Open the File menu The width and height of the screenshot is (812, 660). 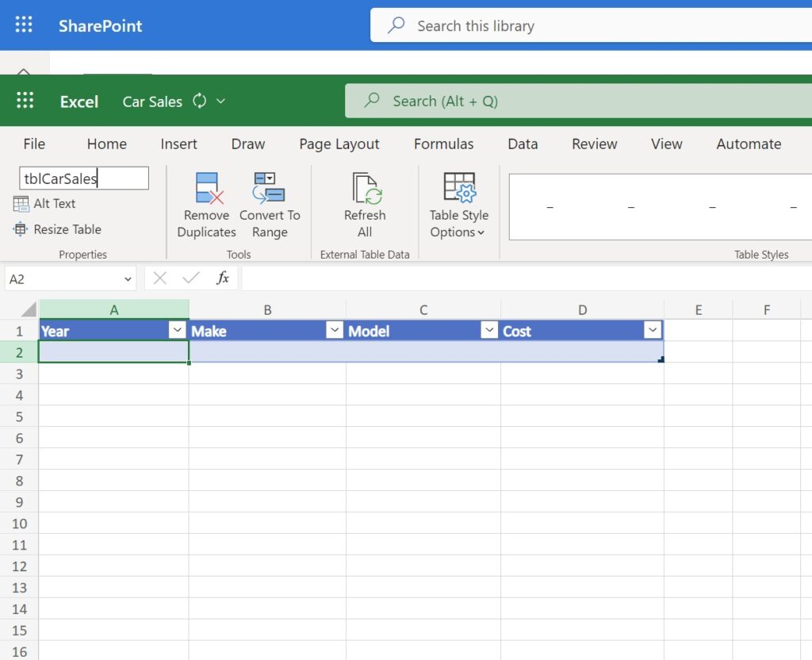(x=33, y=144)
